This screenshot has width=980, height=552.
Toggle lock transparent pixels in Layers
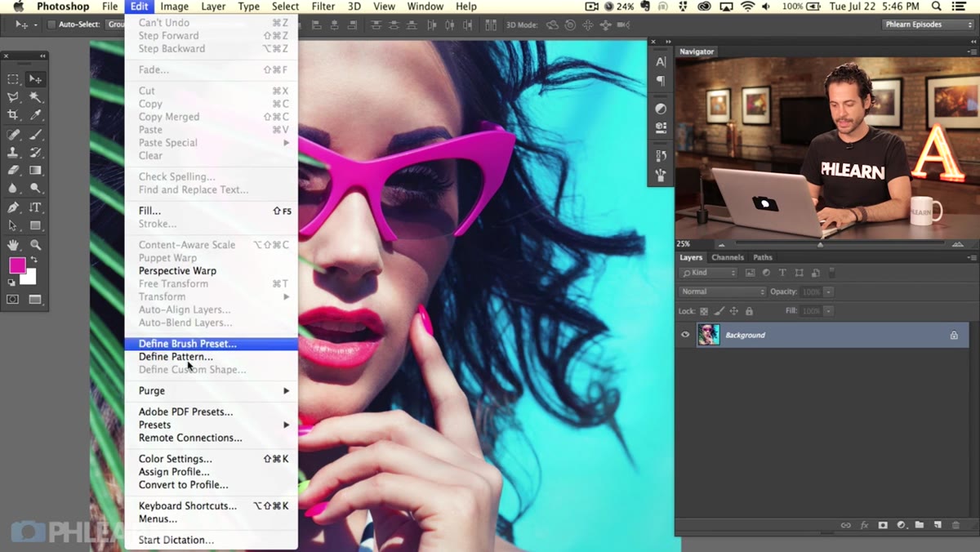pos(704,311)
